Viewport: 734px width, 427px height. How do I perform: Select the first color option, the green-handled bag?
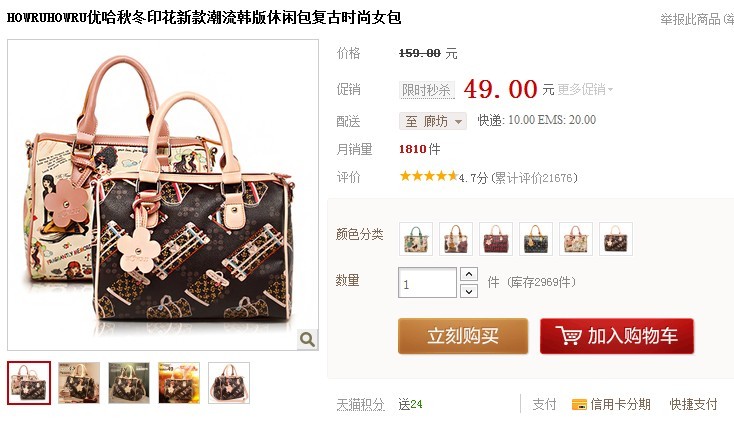coord(416,239)
